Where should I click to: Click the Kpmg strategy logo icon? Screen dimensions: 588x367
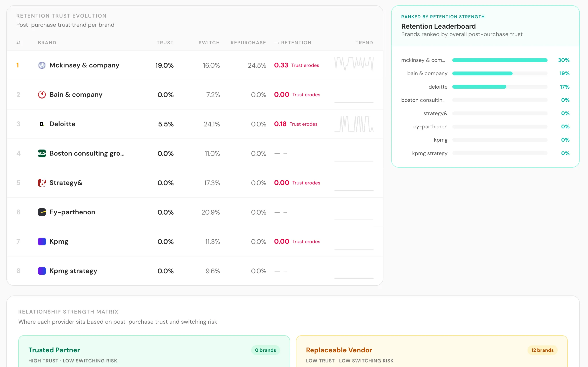[x=42, y=271]
